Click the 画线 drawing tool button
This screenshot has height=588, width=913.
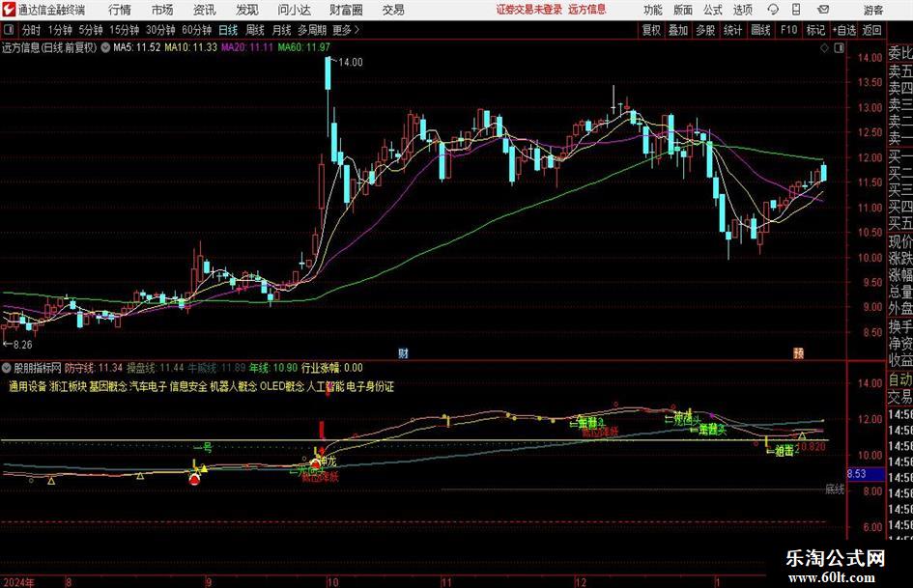(x=760, y=30)
